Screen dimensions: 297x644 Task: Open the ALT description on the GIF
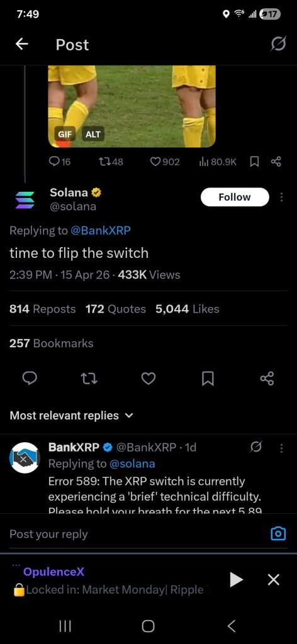[x=93, y=134]
